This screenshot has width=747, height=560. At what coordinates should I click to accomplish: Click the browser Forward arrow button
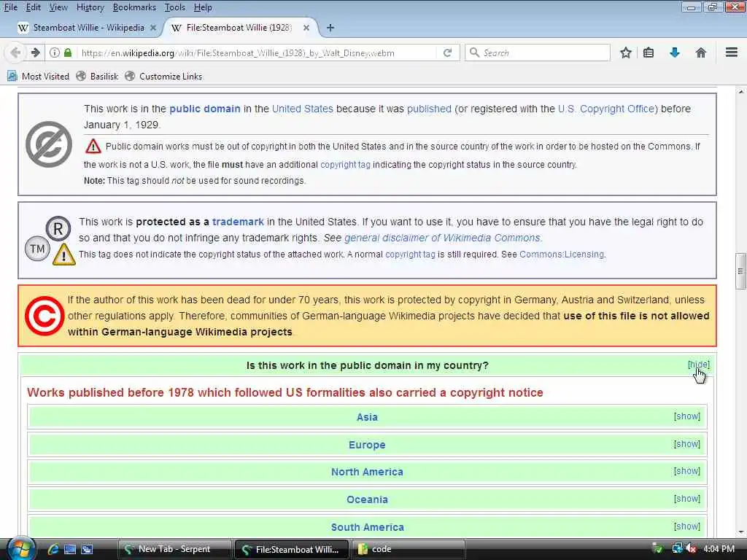[x=35, y=52]
